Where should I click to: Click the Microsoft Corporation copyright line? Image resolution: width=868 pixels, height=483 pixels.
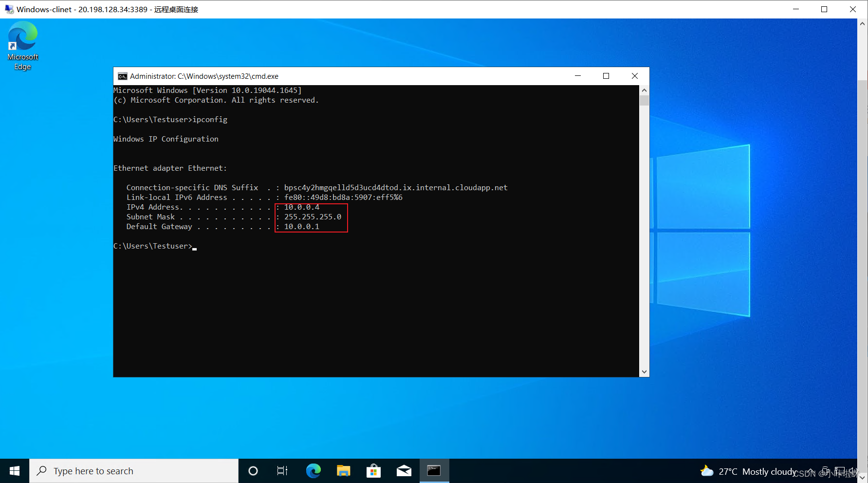coord(216,100)
